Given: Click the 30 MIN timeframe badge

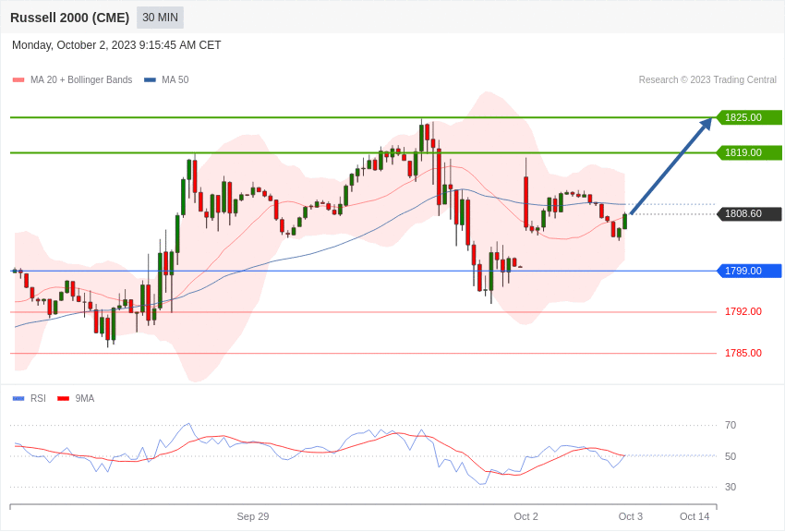Looking at the screenshot, I should 160,18.
